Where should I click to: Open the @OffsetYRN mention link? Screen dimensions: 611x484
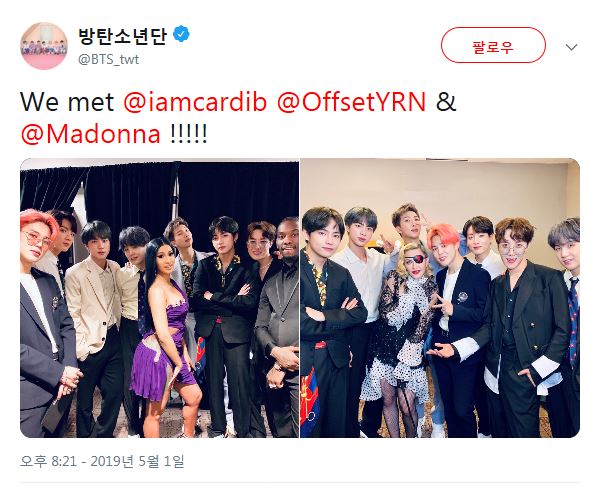pyautogui.click(x=351, y=102)
